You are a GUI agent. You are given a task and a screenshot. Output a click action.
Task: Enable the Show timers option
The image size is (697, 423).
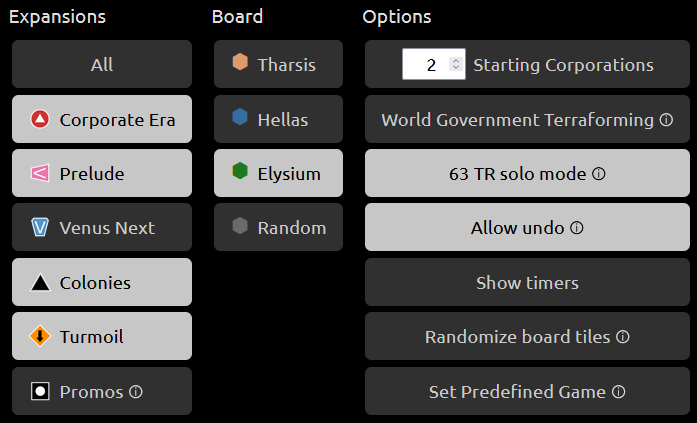[527, 282]
